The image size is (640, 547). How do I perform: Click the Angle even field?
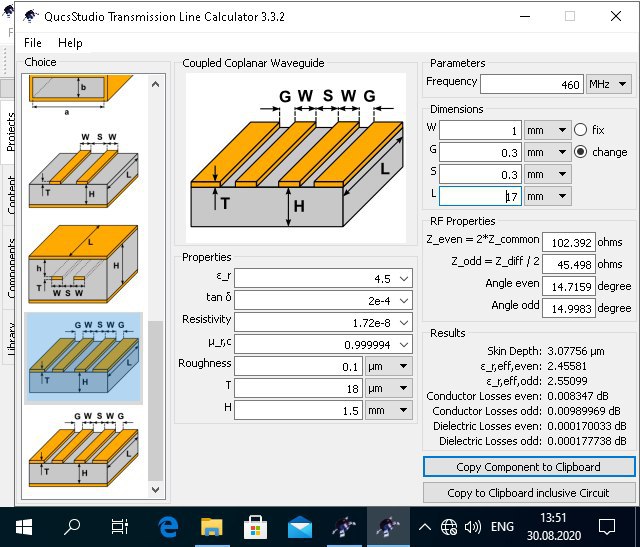point(569,287)
